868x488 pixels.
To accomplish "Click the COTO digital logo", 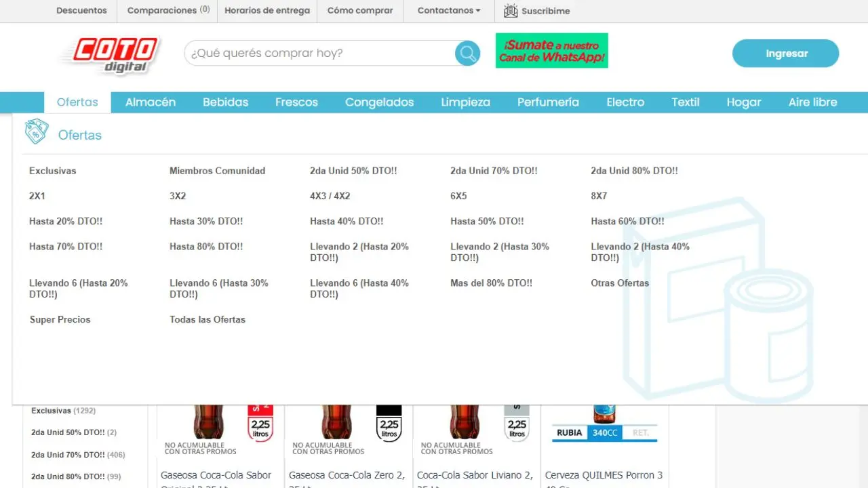I will coord(111,55).
